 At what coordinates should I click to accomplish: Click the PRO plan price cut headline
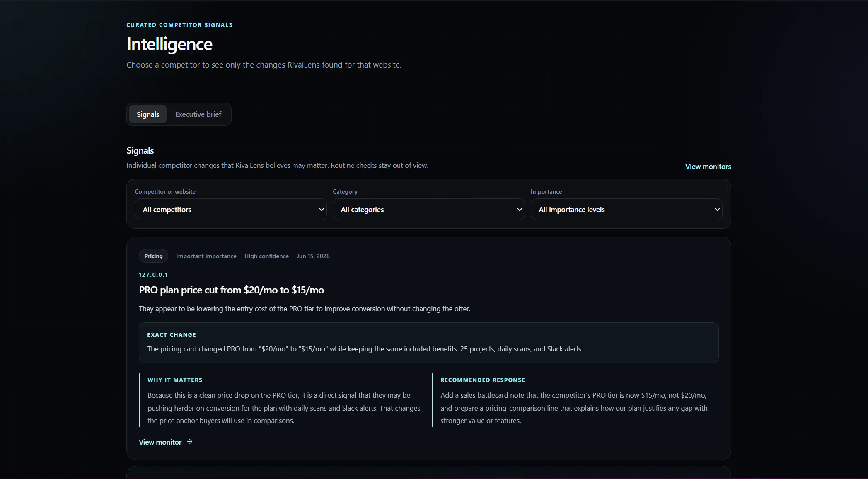pyautogui.click(x=231, y=290)
